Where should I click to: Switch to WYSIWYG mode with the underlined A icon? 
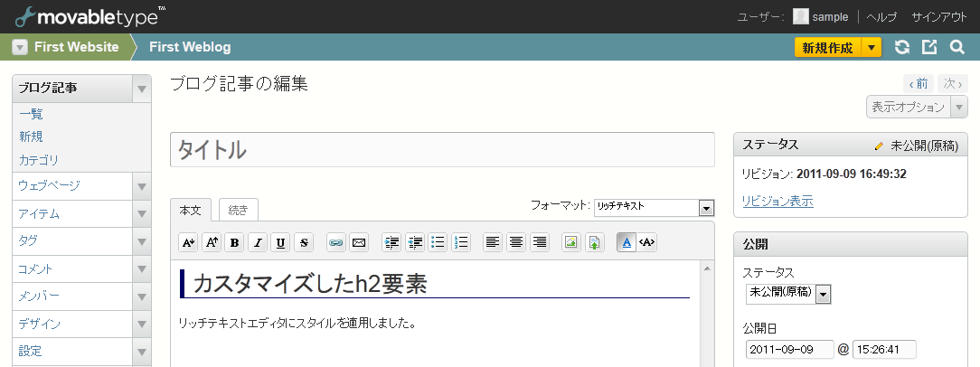click(627, 242)
